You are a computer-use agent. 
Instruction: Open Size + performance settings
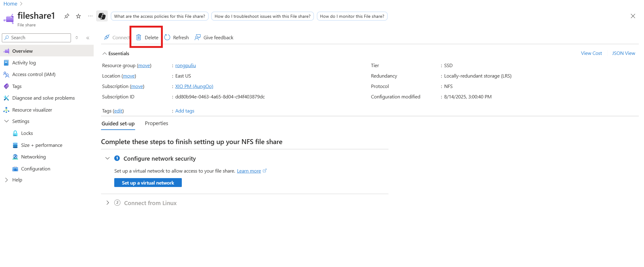tap(42, 145)
